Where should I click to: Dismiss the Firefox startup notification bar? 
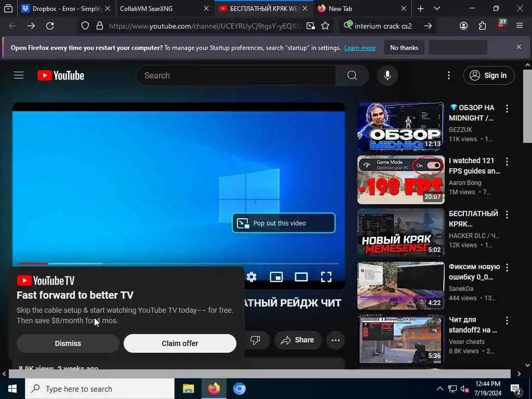point(519,47)
